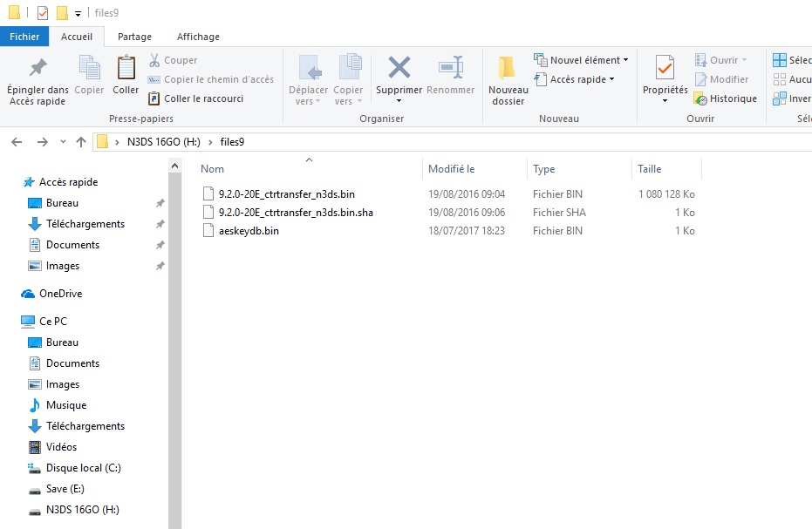Sort files by the Taille column
This screenshot has width=812, height=529.
(x=649, y=169)
